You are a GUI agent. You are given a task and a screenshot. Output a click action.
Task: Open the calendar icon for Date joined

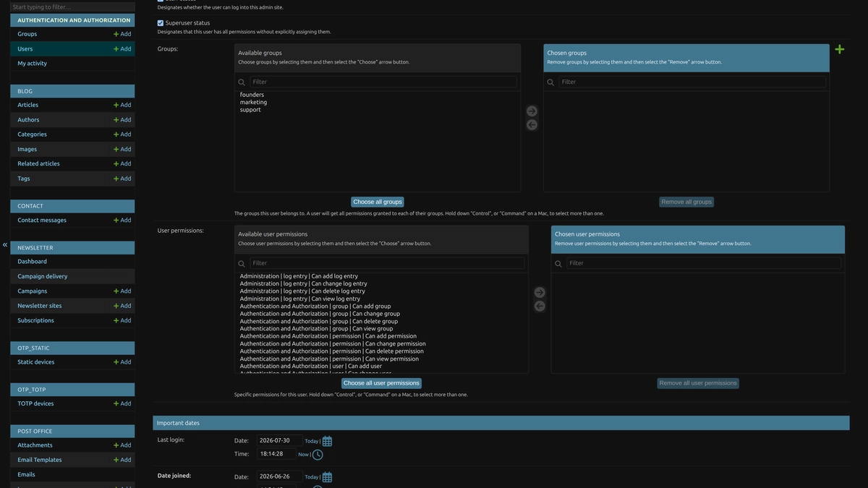(x=327, y=477)
